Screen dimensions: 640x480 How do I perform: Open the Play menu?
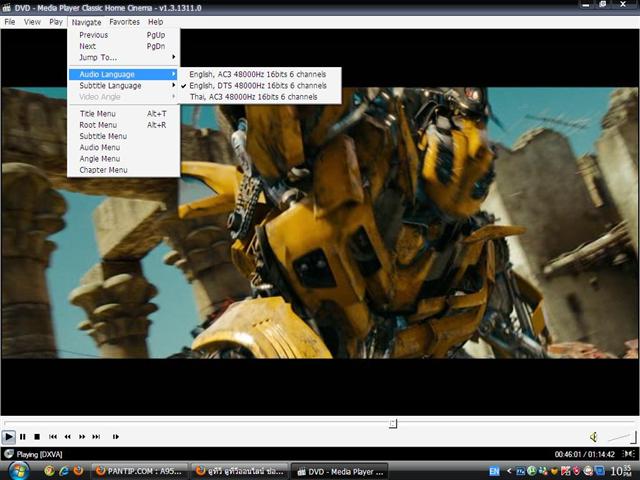(56, 22)
